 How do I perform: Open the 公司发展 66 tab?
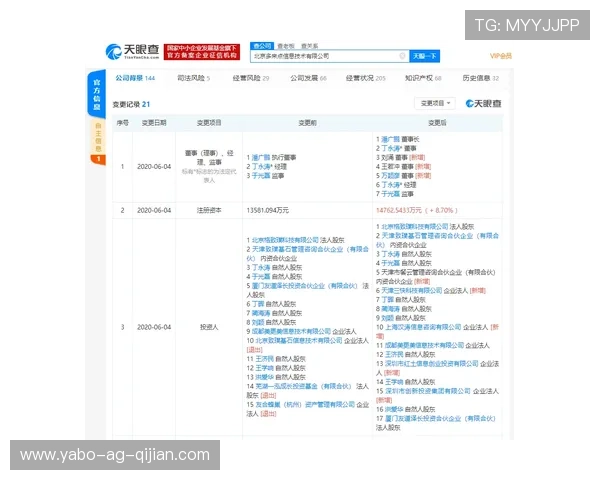click(x=308, y=78)
